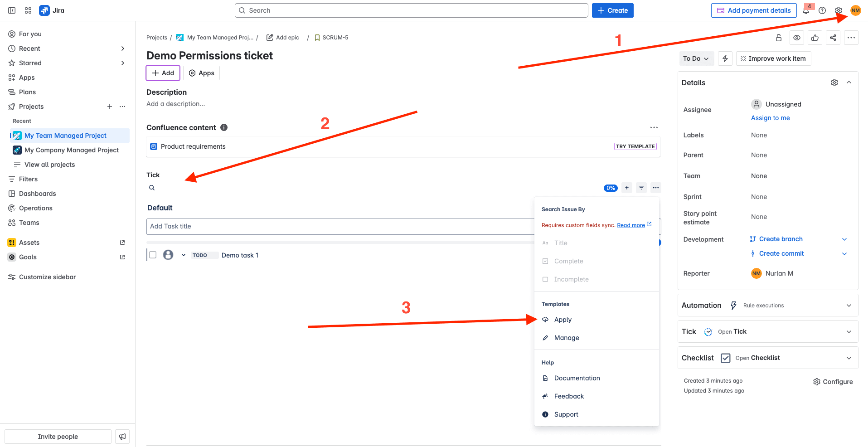Open the app switcher grid icon
The height and width of the screenshot is (447, 868).
(x=28, y=10)
